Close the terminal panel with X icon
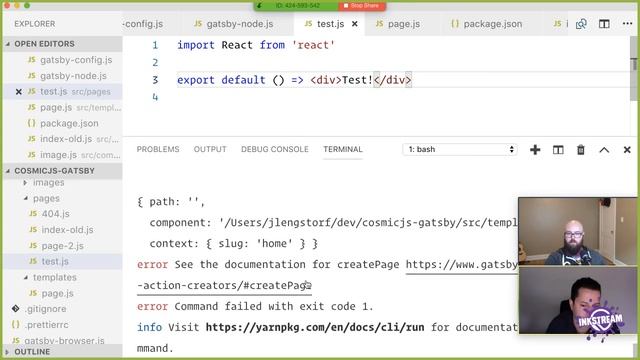Image resolution: width=640 pixels, height=360 pixels. click(x=627, y=150)
